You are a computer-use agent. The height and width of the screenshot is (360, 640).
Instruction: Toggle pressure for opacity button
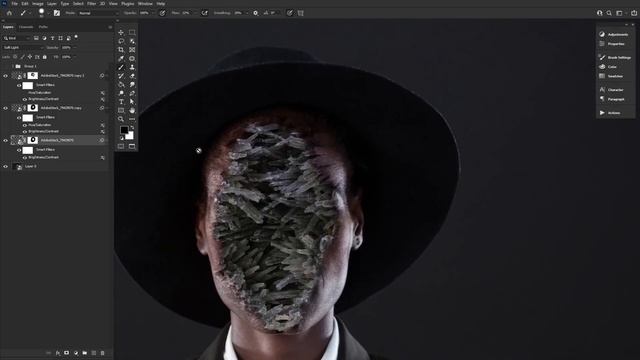[x=162, y=13]
